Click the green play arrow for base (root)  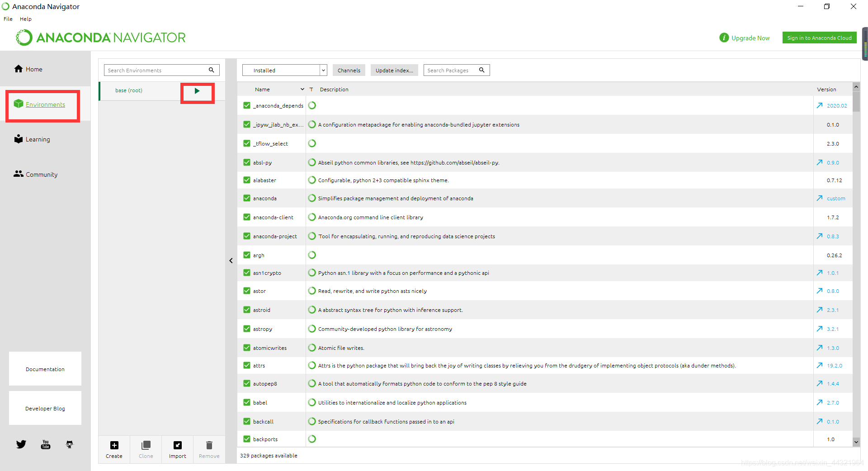click(x=197, y=91)
